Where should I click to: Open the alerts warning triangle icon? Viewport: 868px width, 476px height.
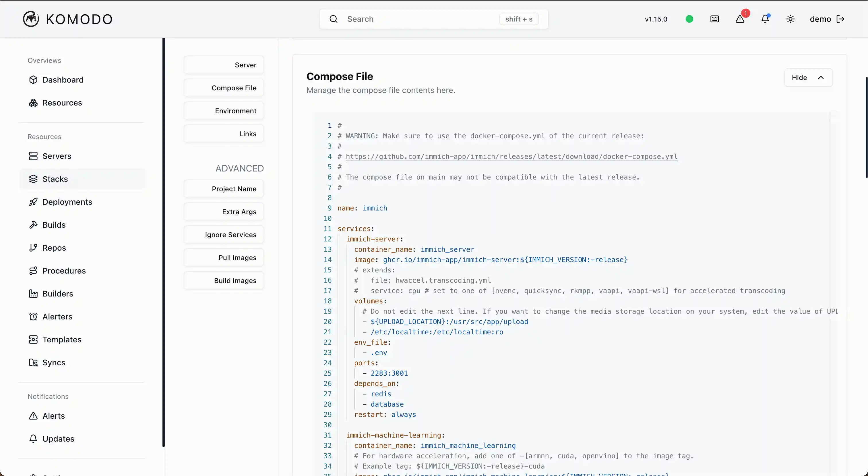tap(740, 19)
